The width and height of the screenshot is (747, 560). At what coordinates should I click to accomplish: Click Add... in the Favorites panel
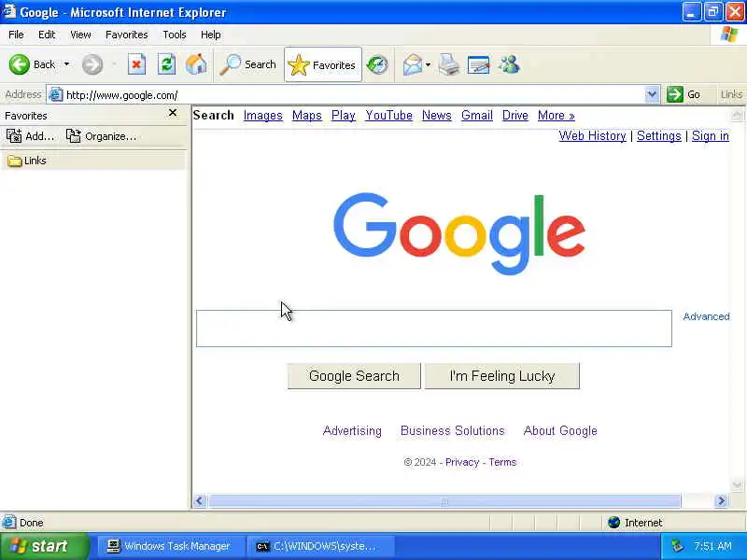coord(30,136)
